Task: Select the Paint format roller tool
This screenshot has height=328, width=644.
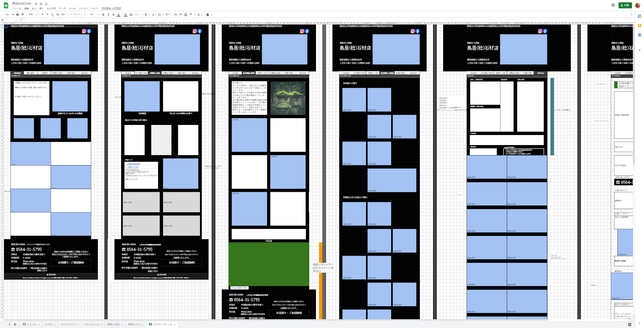Action: pyautogui.click(x=23, y=15)
